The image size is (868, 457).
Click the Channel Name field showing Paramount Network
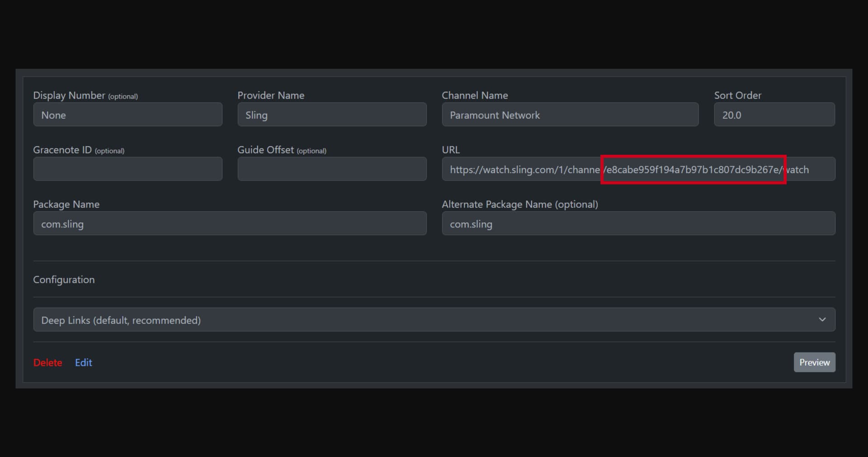point(570,114)
